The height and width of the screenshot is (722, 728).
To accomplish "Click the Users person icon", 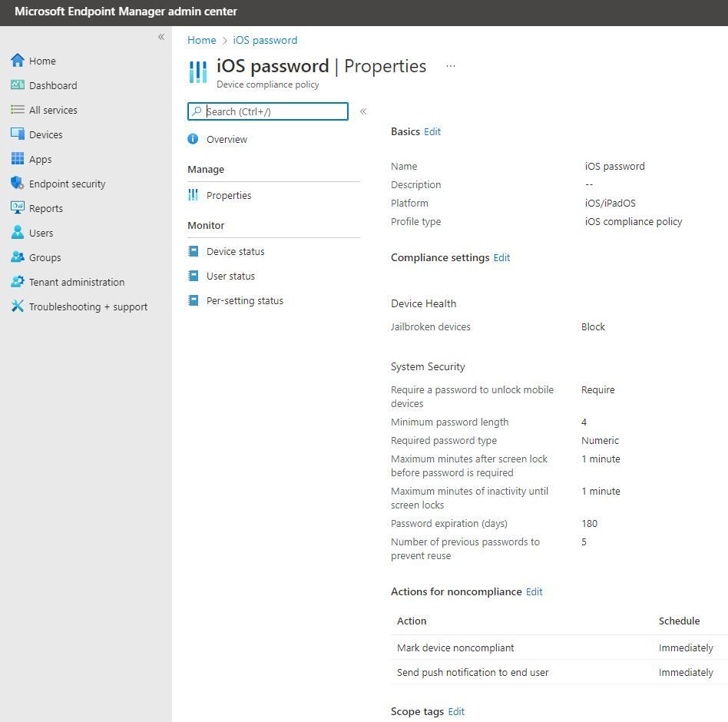I will tap(18, 232).
